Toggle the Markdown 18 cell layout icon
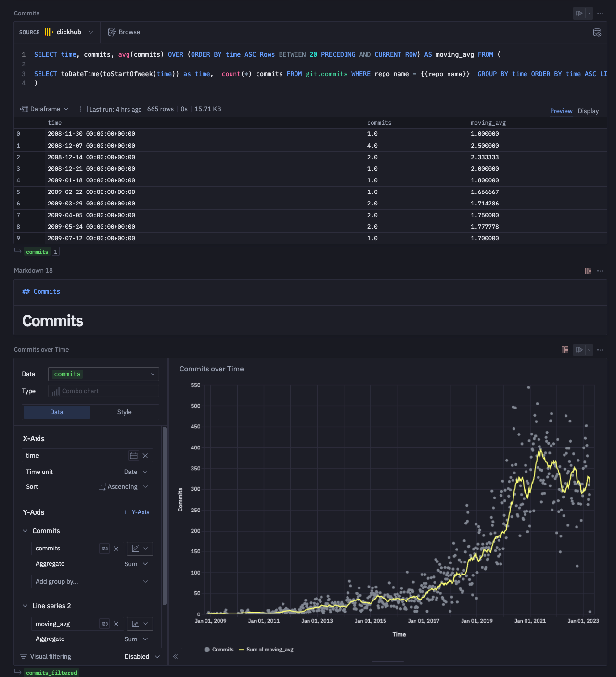Viewport: 616px width, 677px height. tap(588, 271)
